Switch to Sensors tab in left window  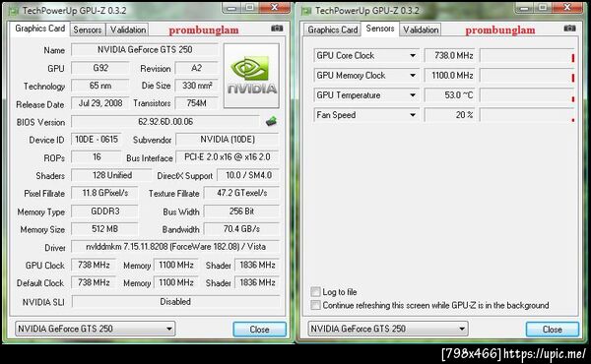(x=88, y=30)
